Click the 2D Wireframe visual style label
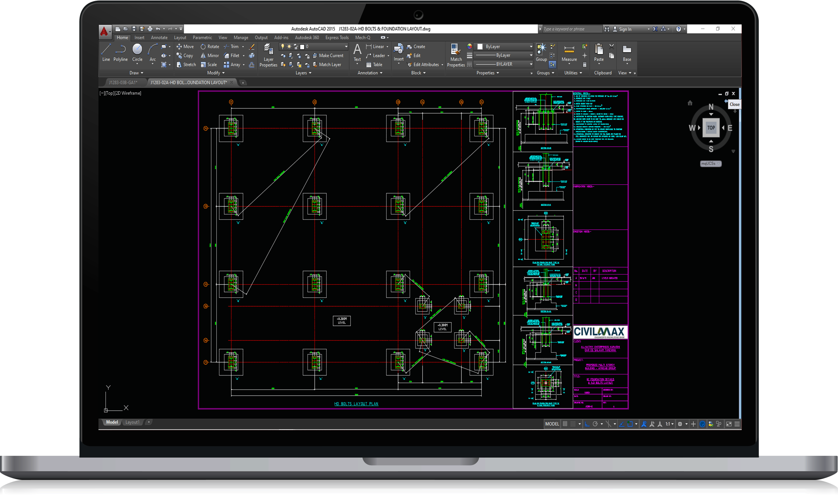The width and height of the screenshot is (838, 504). (128, 93)
